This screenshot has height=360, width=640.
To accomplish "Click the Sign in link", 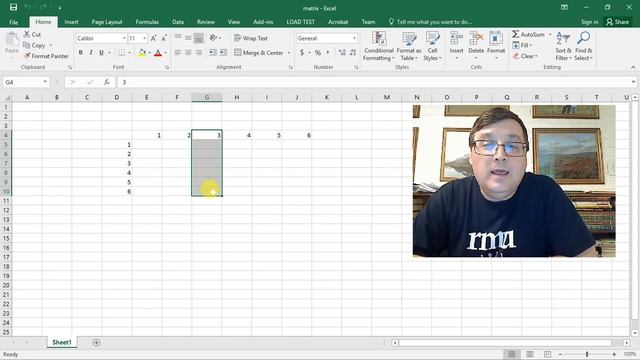I will point(589,22).
